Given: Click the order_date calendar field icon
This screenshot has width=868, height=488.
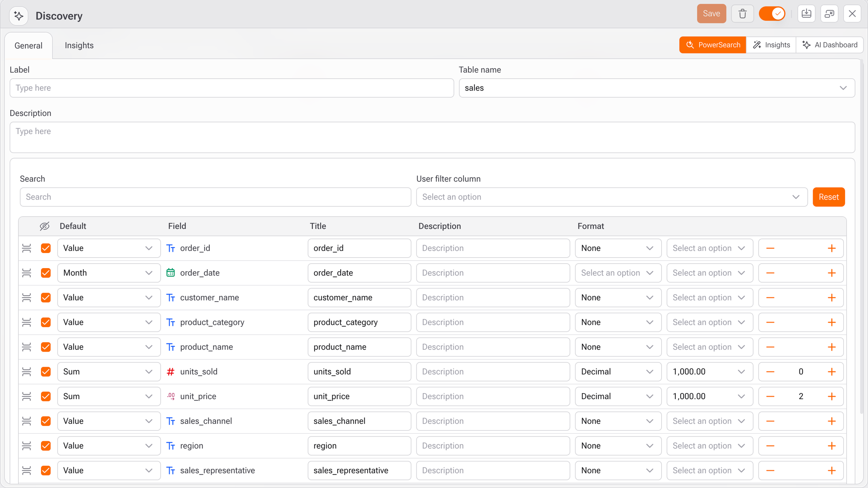Looking at the screenshot, I should 171,273.
